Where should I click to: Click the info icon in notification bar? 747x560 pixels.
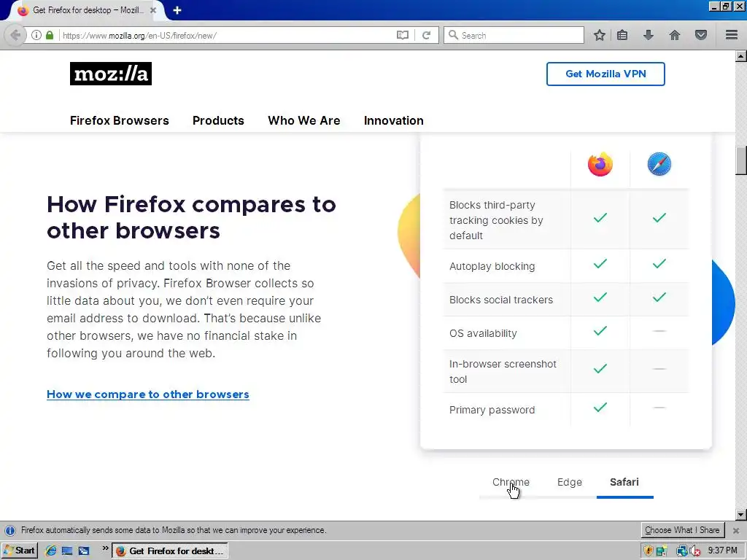[10, 531]
